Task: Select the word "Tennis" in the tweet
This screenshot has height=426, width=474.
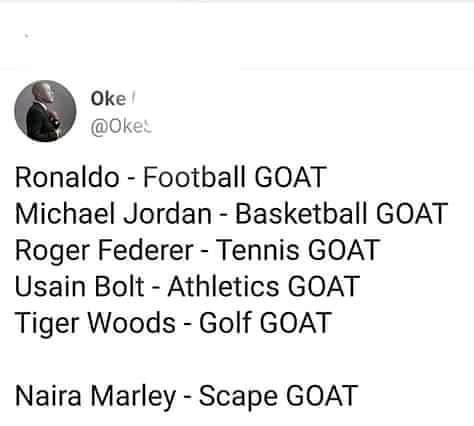Action: pos(258,250)
